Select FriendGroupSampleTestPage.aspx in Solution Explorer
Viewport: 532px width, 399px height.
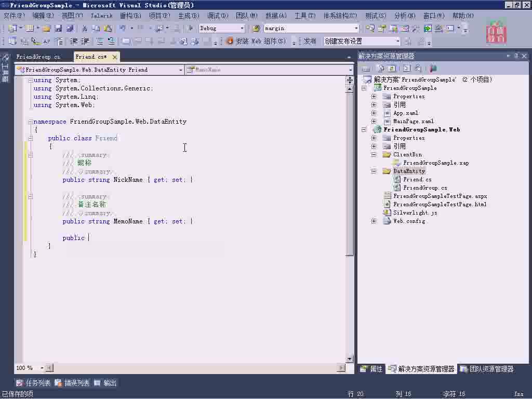tap(440, 196)
